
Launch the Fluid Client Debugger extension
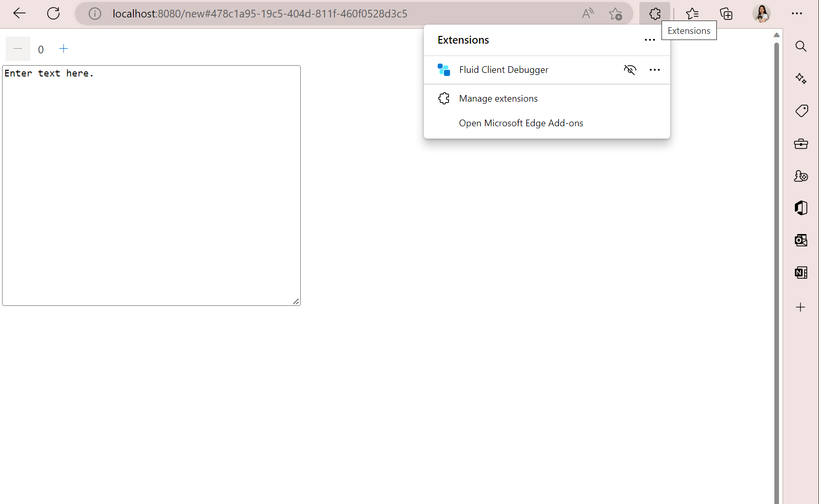503,70
